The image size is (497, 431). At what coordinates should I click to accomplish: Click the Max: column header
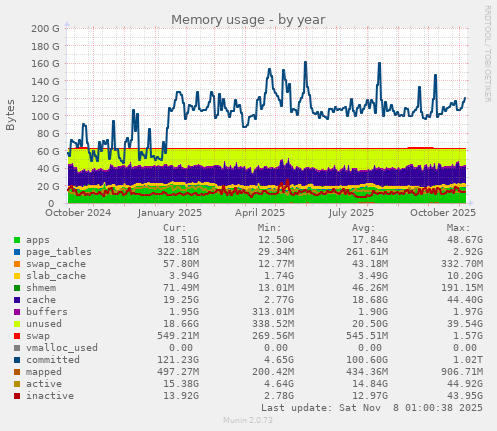pos(458,228)
